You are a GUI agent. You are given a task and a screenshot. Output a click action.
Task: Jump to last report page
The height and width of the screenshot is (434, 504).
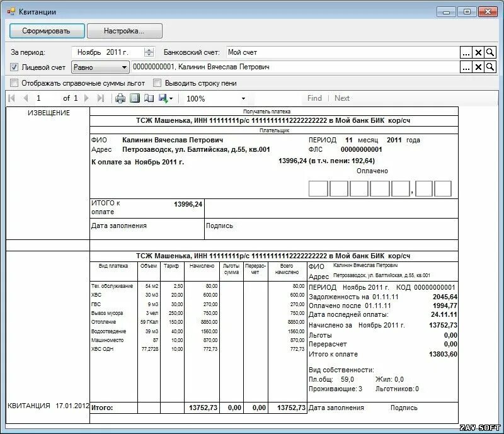101,98
